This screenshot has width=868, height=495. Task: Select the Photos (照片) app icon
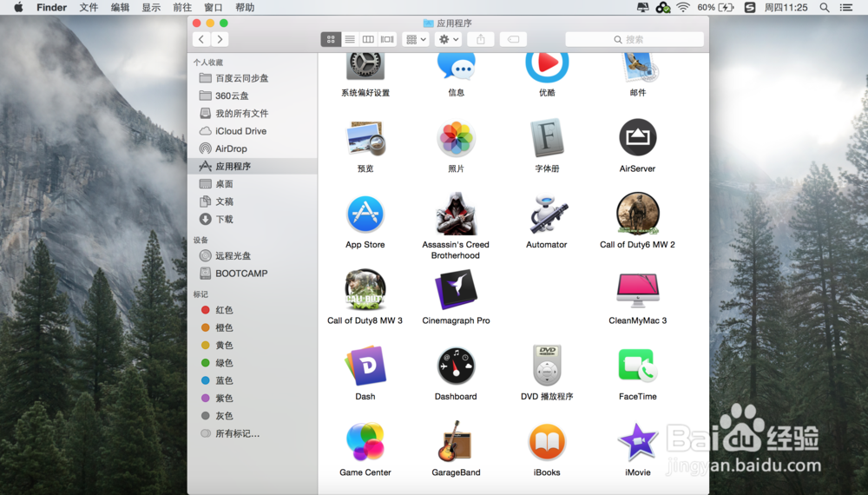click(x=457, y=138)
